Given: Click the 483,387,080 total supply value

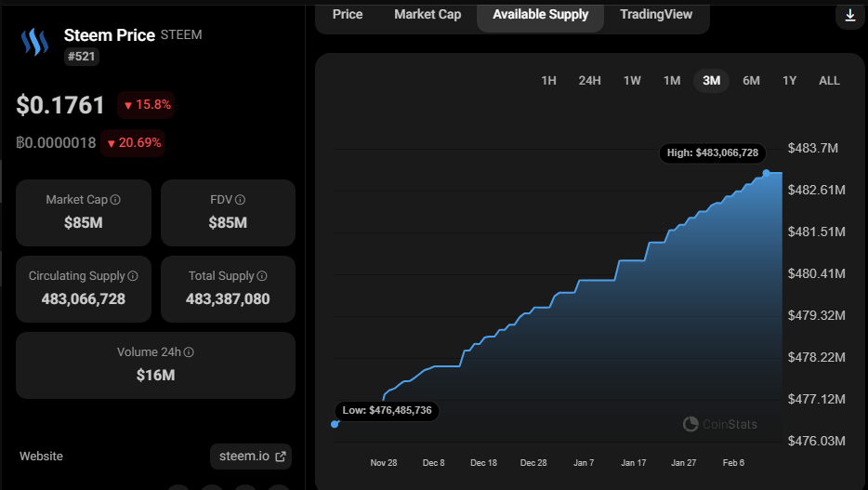Looking at the screenshot, I should (x=228, y=299).
